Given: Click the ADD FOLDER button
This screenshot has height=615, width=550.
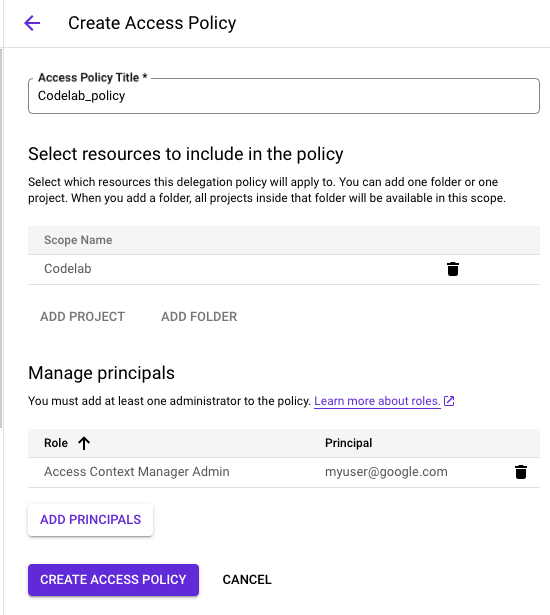Looking at the screenshot, I should 199,317.
